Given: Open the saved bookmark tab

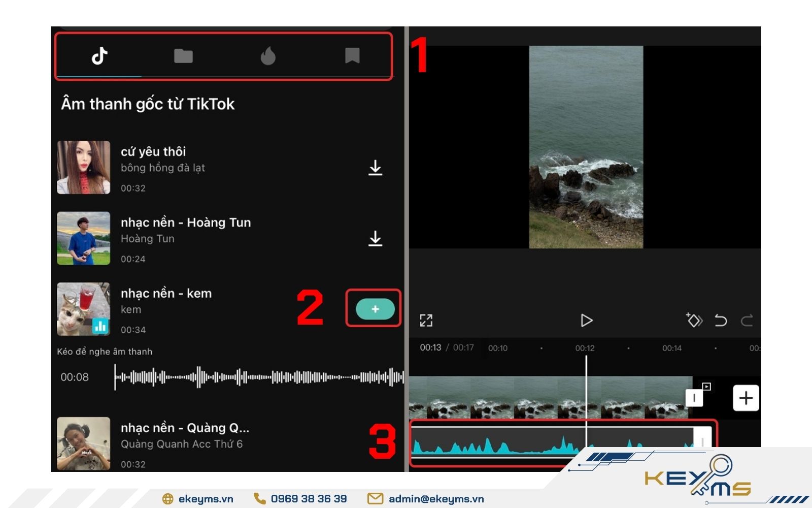Looking at the screenshot, I should pos(352,56).
